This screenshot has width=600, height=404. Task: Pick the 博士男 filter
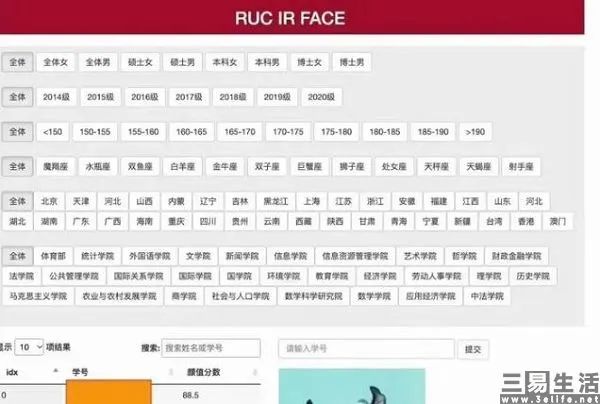pyautogui.click(x=352, y=62)
